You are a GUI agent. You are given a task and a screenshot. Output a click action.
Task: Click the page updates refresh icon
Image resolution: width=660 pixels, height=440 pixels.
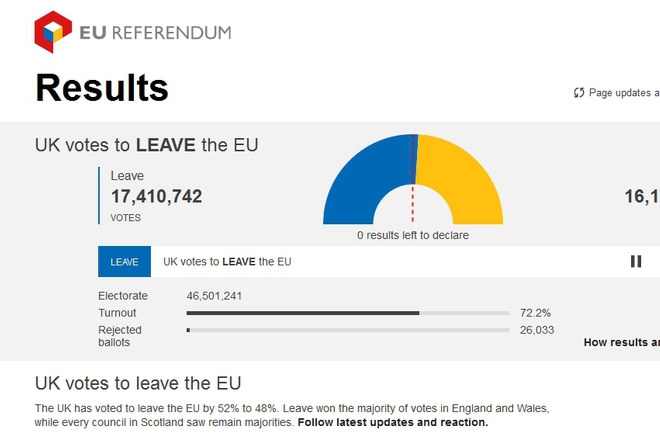coord(579,93)
